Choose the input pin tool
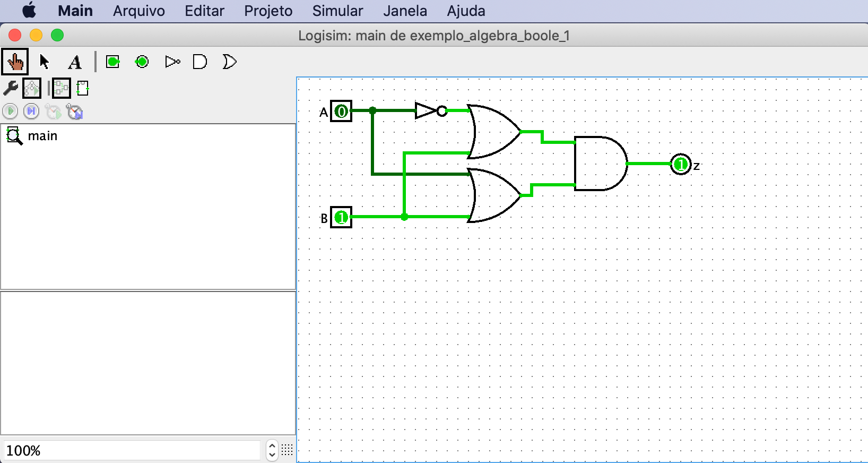Screen dimensions: 868x463 coord(112,62)
